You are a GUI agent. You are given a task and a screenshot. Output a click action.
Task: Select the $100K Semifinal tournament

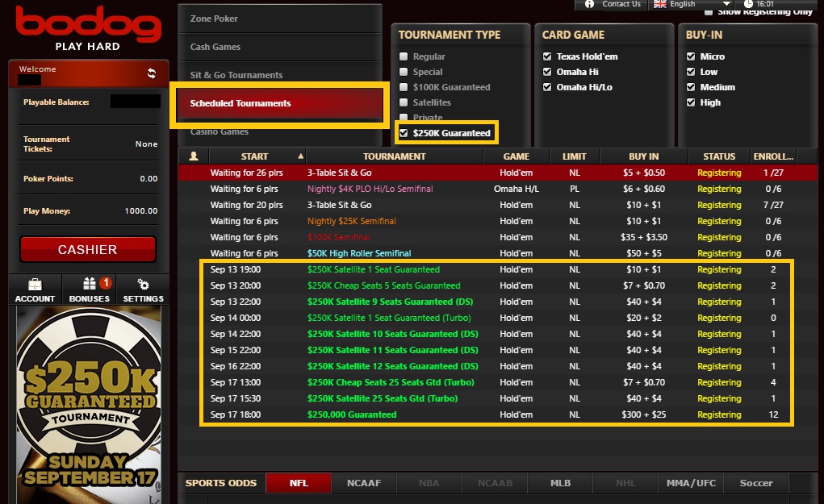[x=498, y=237]
